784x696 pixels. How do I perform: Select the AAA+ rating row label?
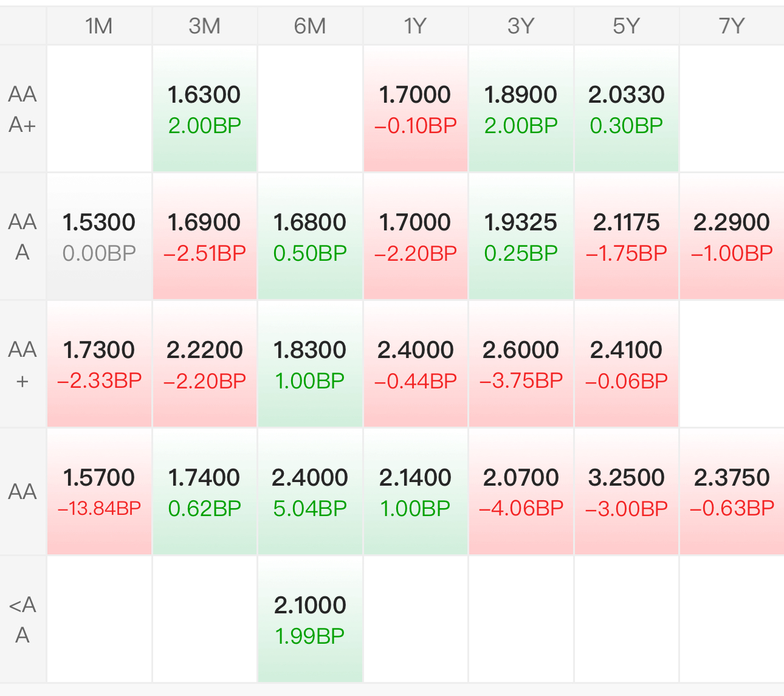tap(22, 109)
